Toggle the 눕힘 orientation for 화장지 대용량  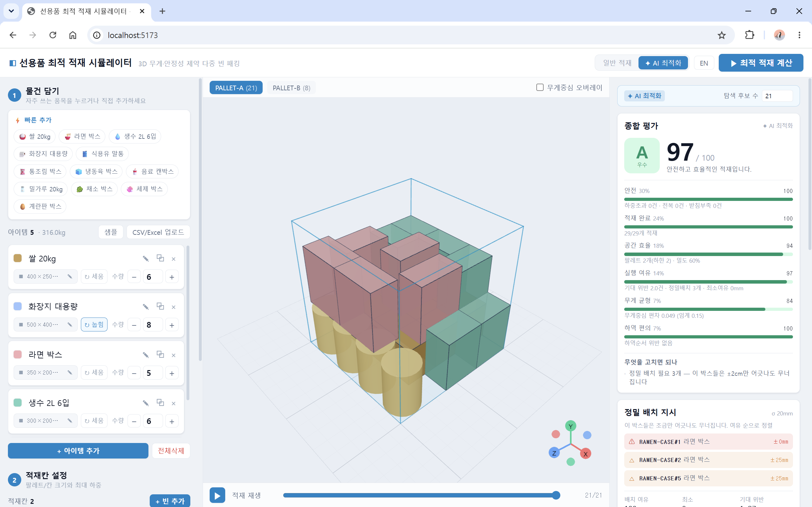point(94,324)
